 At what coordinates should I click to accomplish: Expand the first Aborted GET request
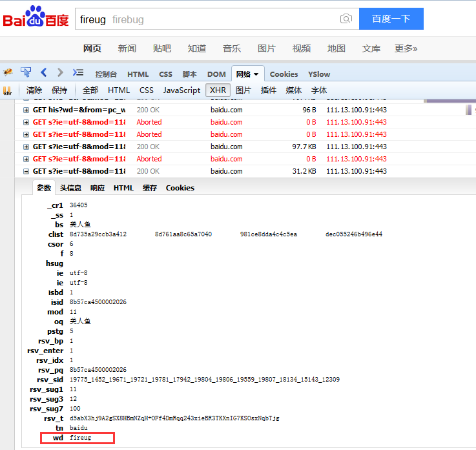click(26, 122)
